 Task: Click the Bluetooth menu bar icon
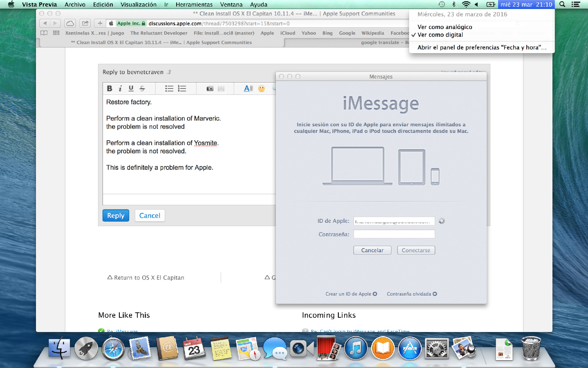click(454, 4)
